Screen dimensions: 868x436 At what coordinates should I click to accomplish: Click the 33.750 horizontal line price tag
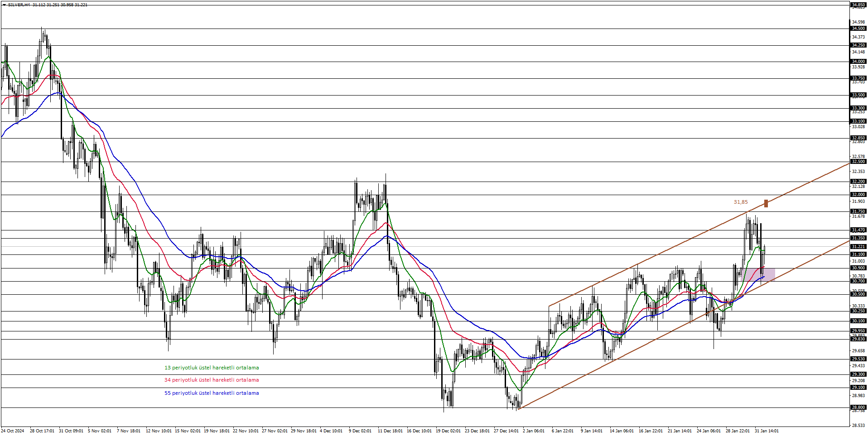click(858, 78)
